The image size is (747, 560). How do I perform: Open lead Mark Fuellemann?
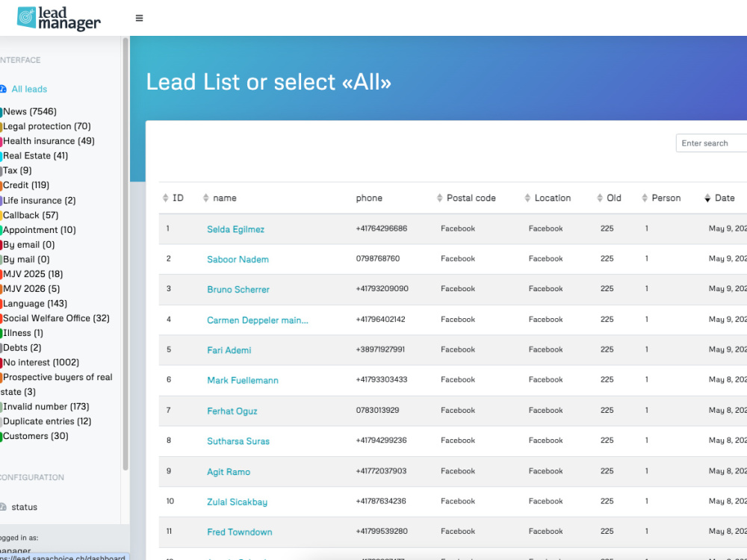[x=243, y=381]
